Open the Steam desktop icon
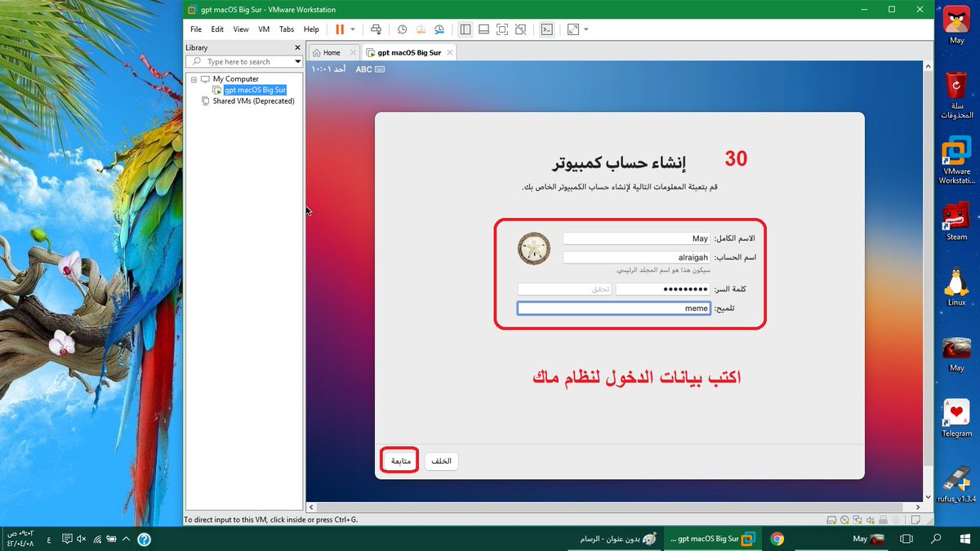980x551 pixels. click(x=956, y=220)
